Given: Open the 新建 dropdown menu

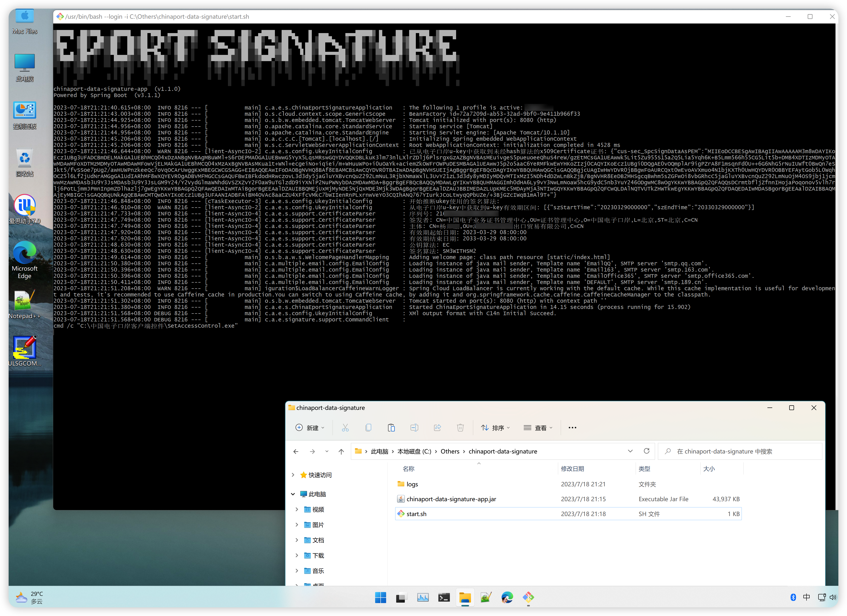Looking at the screenshot, I should 310,428.
